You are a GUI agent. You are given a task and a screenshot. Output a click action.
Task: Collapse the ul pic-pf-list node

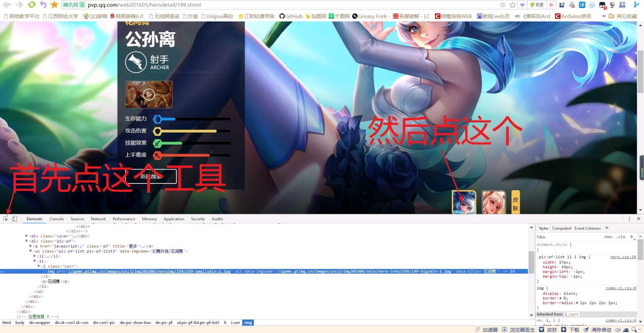(x=31, y=251)
